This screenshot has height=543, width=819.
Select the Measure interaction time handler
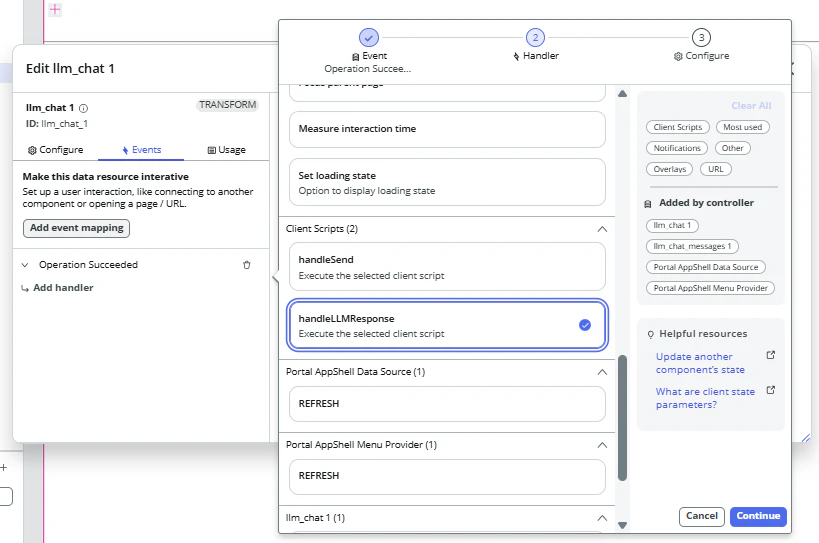(x=447, y=129)
